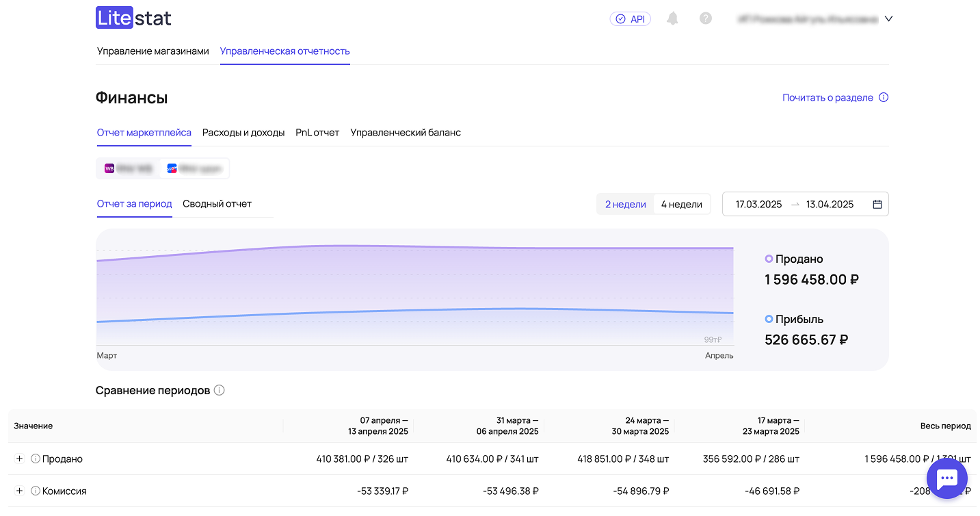Toggle the Ozon store filter chip

pos(194,168)
